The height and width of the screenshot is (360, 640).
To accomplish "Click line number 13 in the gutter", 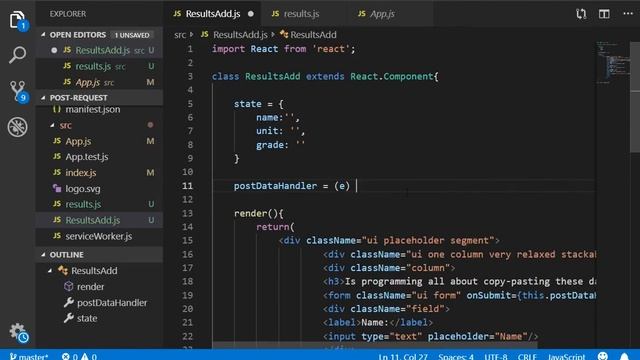I will pos(187,213).
